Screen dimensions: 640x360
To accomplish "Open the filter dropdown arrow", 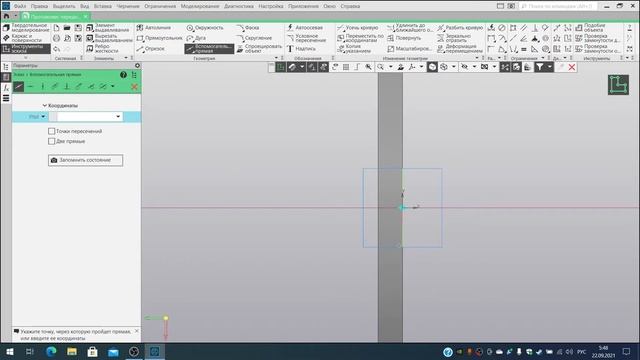I will click(x=550, y=67).
